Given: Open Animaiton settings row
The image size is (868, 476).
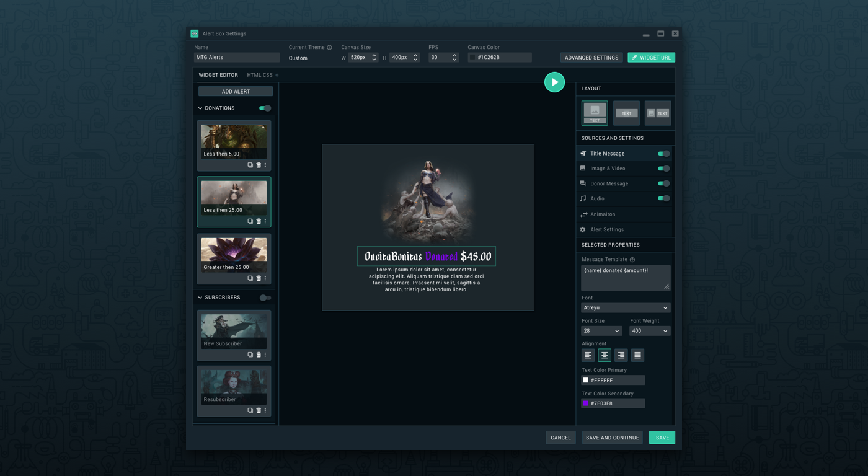Looking at the screenshot, I should pos(625,214).
